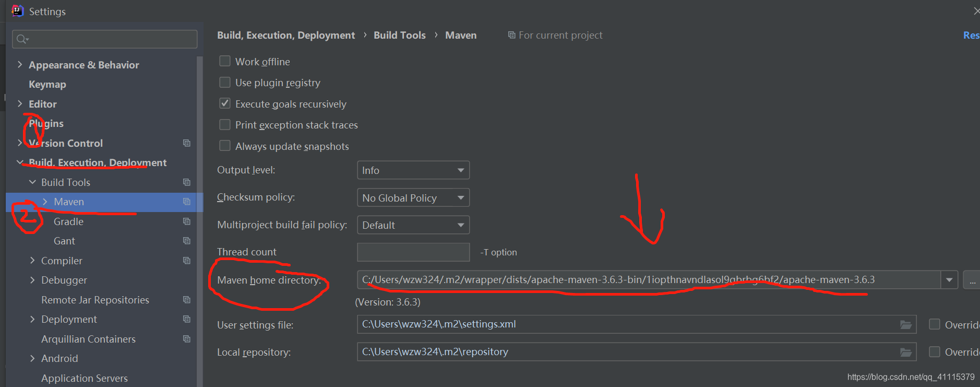
Task: Click the Local repository path field
Action: click(637, 352)
